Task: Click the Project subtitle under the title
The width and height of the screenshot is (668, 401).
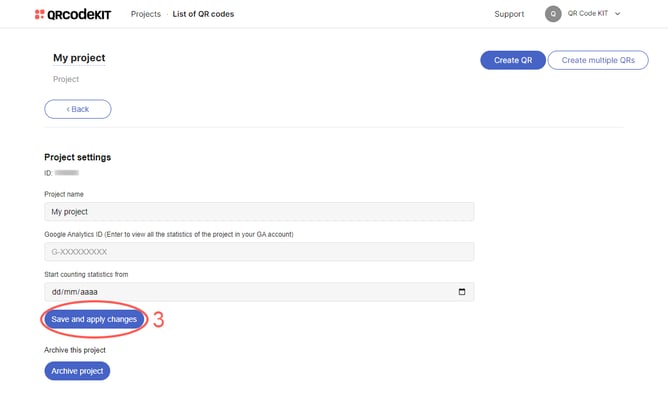Action: [x=66, y=79]
